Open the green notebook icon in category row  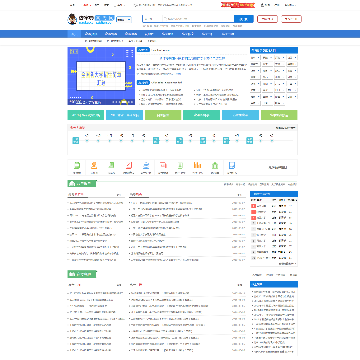(x=77, y=165)
